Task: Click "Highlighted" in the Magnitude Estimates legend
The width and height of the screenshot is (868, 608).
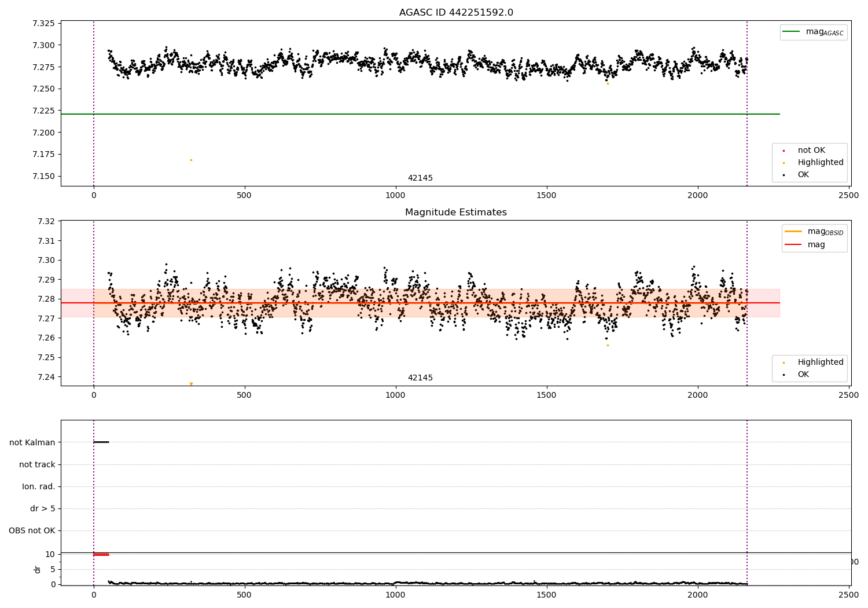Action: click(813, 362)
